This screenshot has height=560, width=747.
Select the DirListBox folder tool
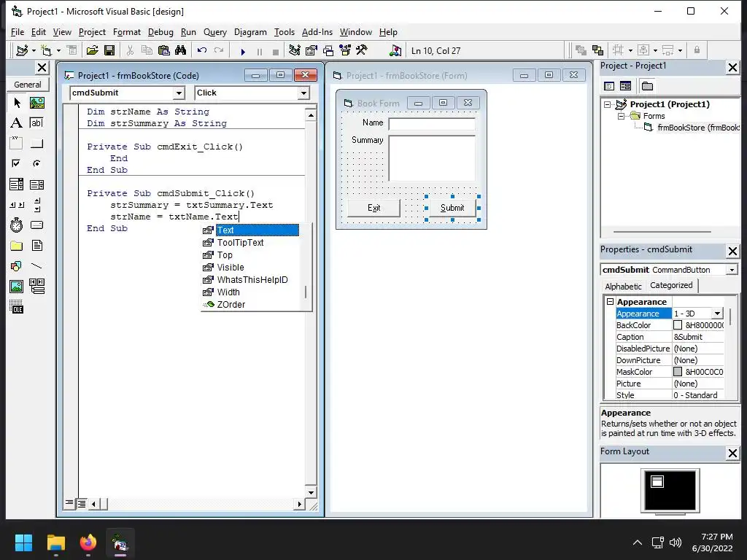[x=17, y=246]
